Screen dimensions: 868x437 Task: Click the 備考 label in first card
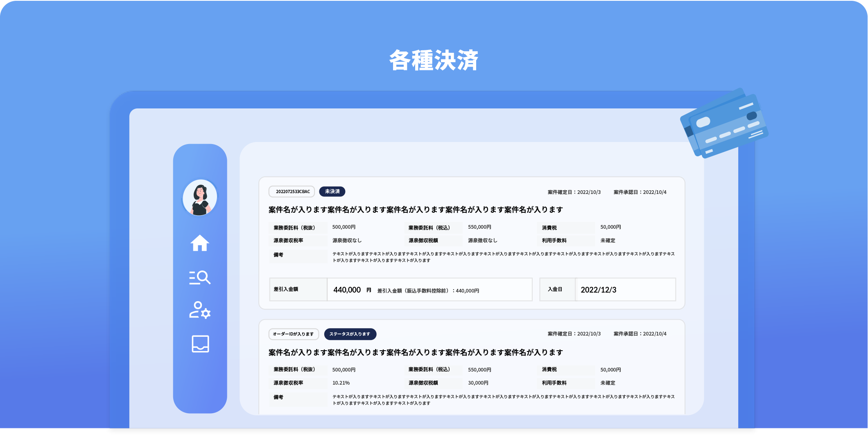[278, 255]
